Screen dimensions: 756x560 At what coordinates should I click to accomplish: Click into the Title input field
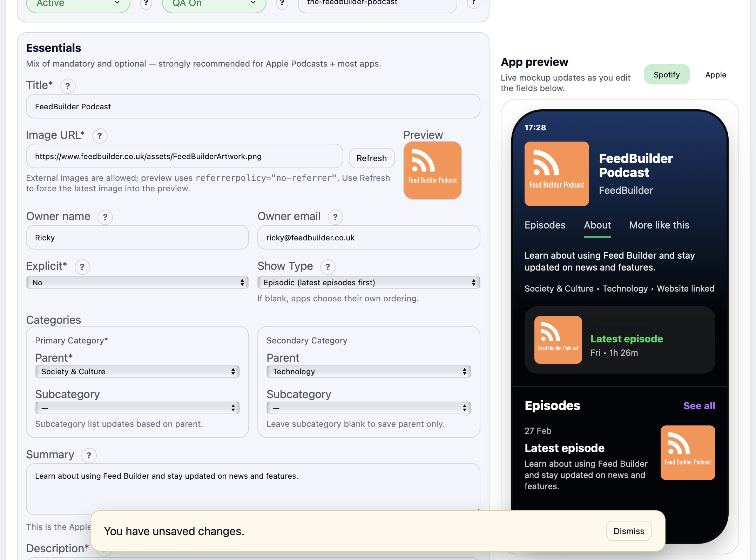click(x=252, y=107)
